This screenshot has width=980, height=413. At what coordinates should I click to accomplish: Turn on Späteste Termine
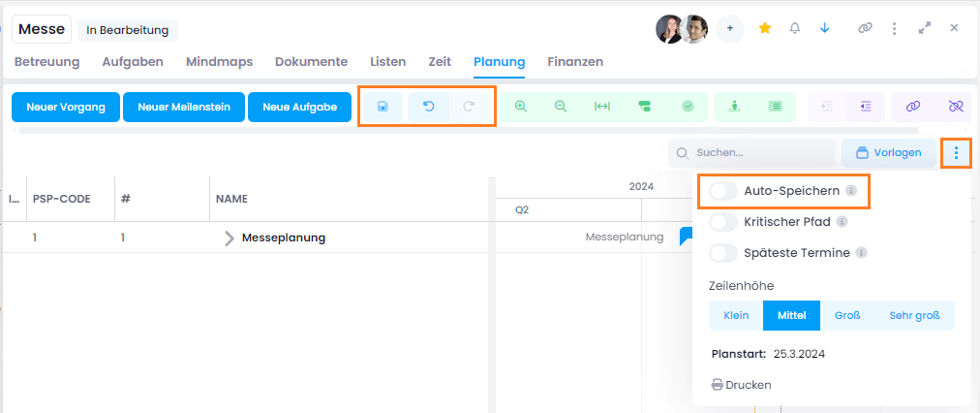723,253
